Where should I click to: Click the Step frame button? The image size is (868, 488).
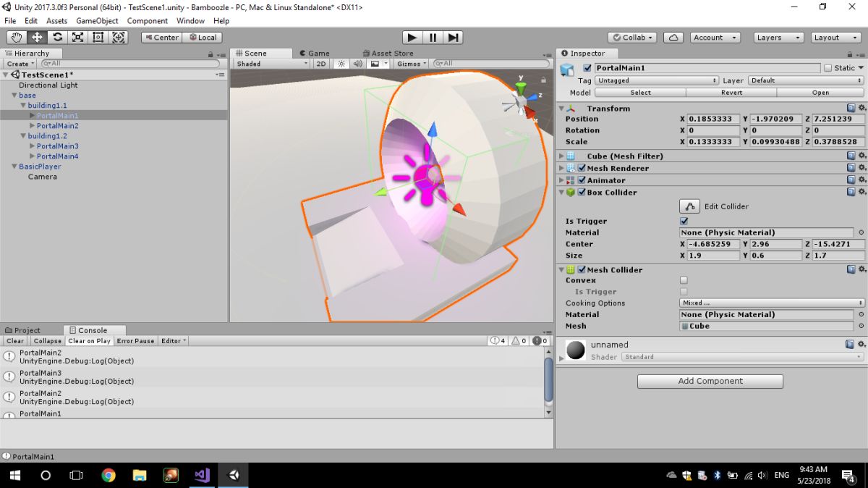[453, 37]
